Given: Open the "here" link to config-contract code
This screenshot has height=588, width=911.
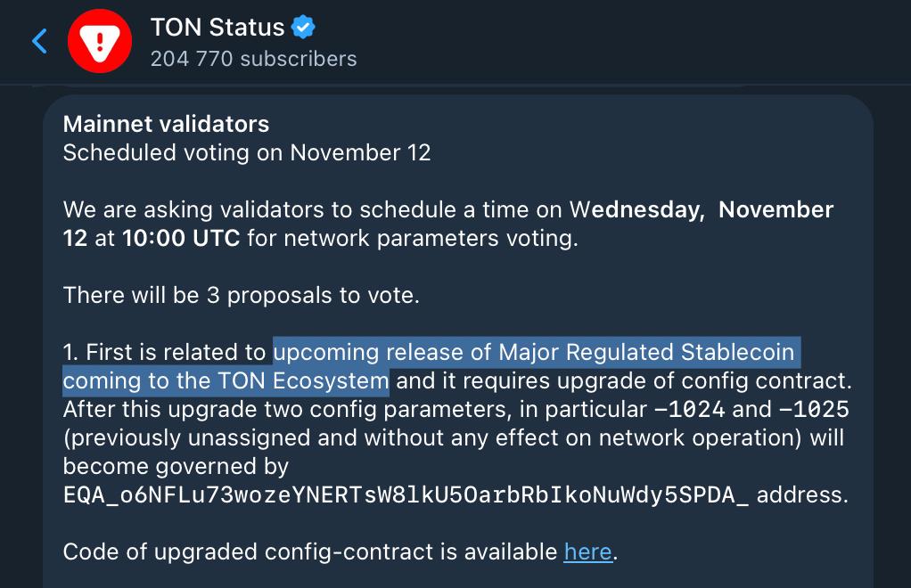Looking at the screenshot, I should click(x=587, y=551).
